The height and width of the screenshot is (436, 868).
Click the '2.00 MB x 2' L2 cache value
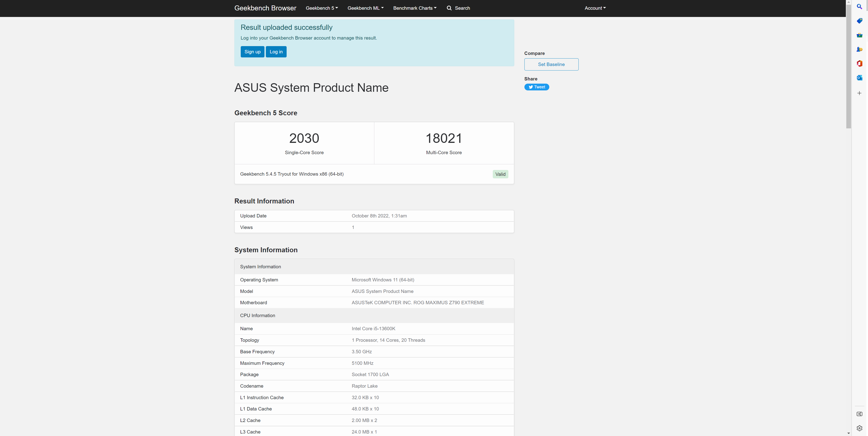point(364,420)
